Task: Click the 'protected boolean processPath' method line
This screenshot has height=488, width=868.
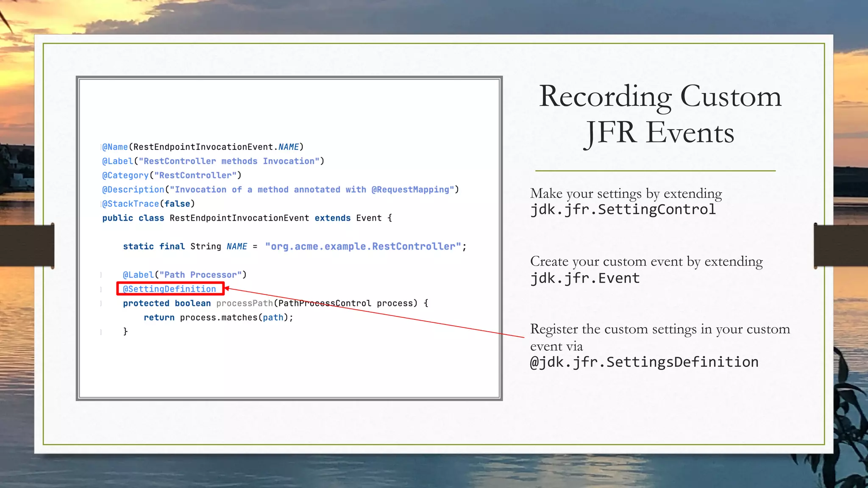Action: (275, 303)
